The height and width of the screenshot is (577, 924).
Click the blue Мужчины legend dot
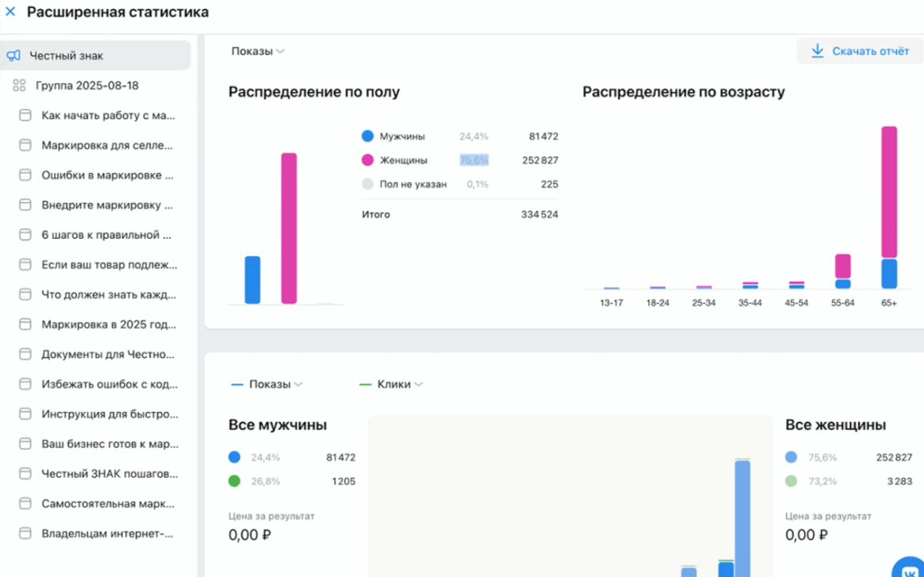pos(368,136)
